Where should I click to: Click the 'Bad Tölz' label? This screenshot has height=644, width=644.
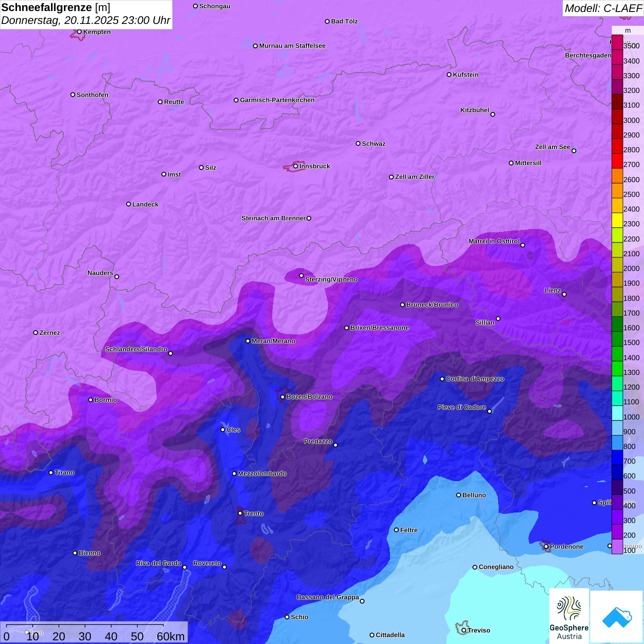click(x=344, y=21)
